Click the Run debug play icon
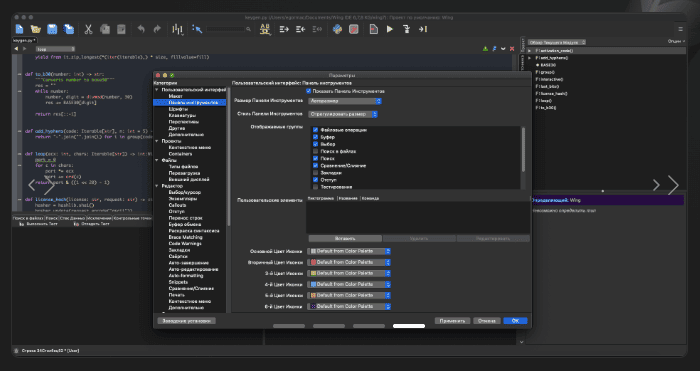The width and height of the screenshot is (700, 371). [x=390, y=29]
